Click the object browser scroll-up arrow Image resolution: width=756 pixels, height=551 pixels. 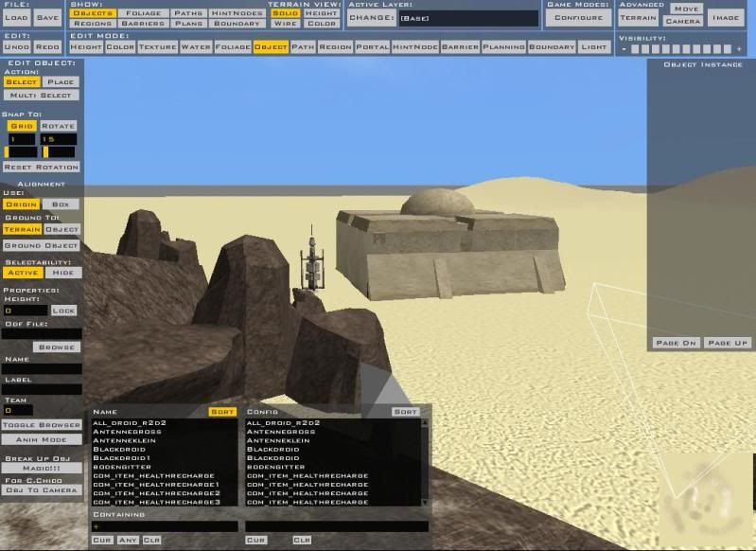(x=425, y=422)
